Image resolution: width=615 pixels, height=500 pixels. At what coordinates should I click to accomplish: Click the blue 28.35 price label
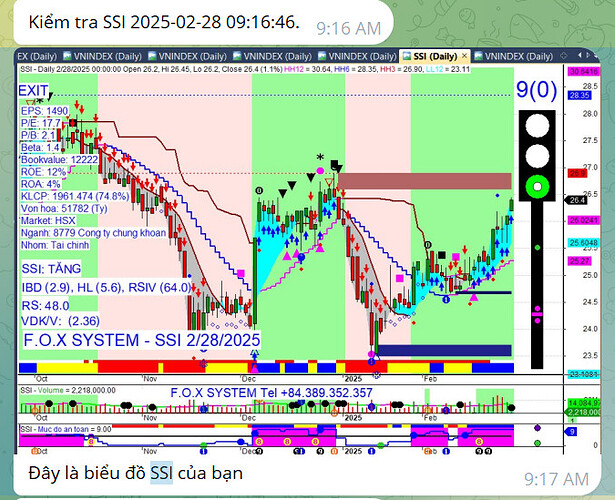[x=579, y=95]
